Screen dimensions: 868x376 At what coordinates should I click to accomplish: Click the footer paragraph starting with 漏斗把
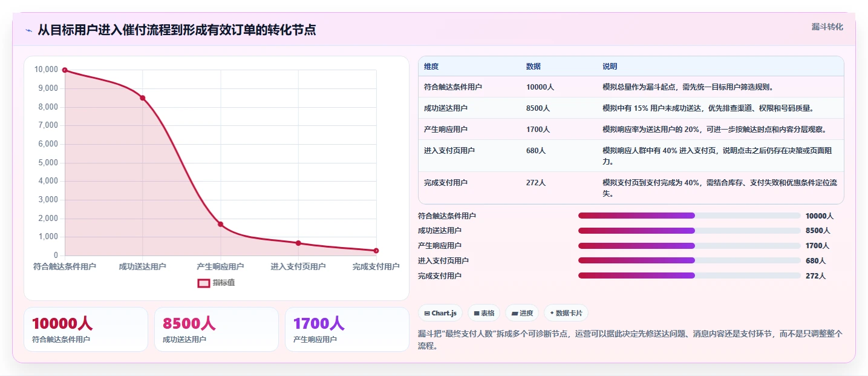pyautogui.click(x=630, y=340)
